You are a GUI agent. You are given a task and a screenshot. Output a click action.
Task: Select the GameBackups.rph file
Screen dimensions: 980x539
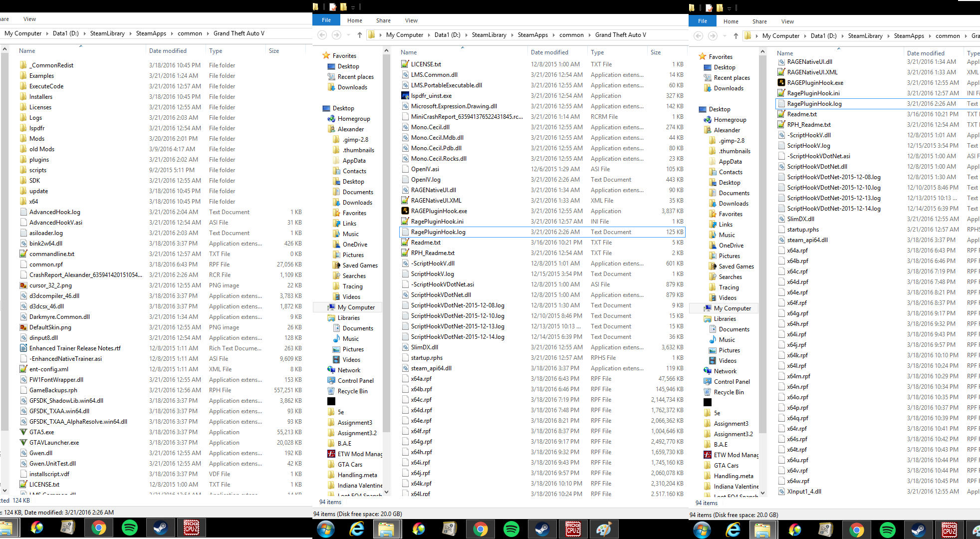click(53, 390)
